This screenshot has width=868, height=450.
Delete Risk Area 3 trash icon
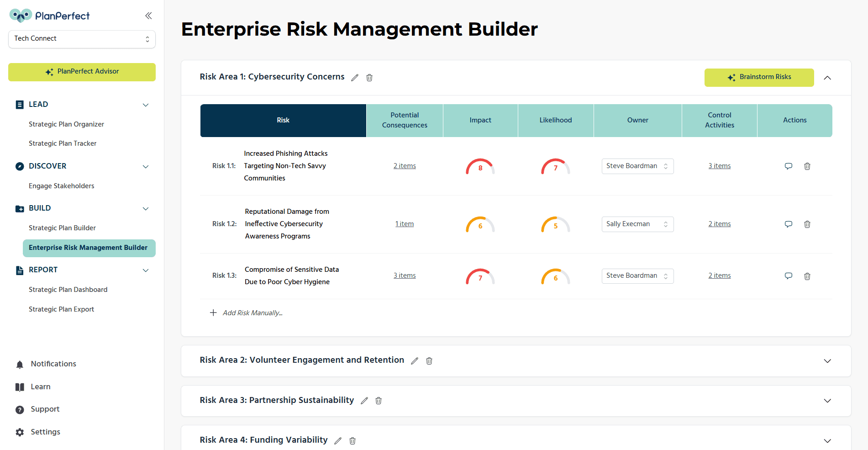pyautogui.click(x=379, y=401)
